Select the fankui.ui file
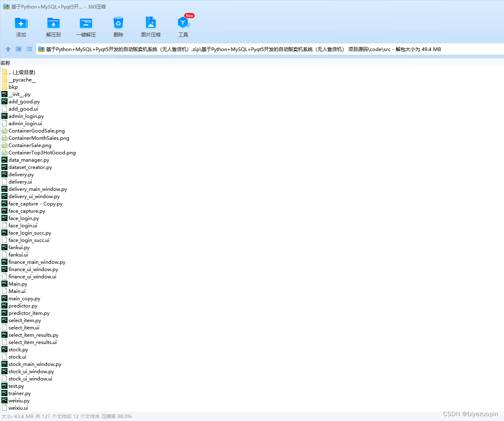The height and width of the screenshot is (421, 504). 15,254
